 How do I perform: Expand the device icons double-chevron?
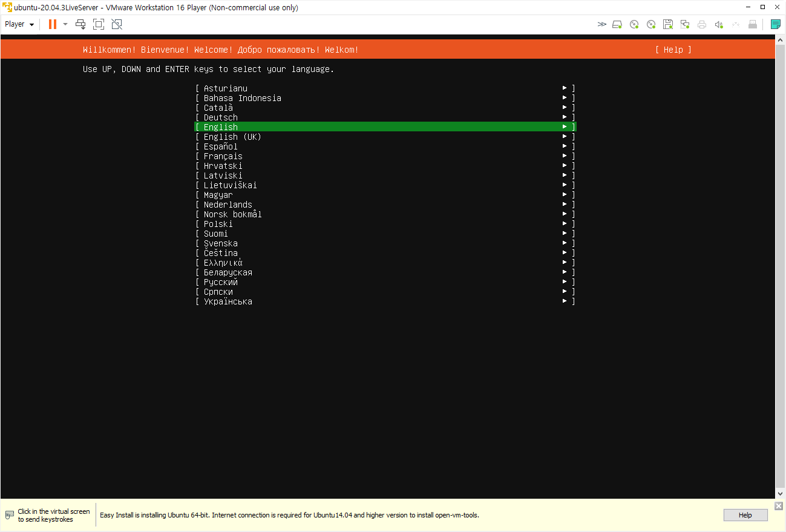(x=601, y=24)
